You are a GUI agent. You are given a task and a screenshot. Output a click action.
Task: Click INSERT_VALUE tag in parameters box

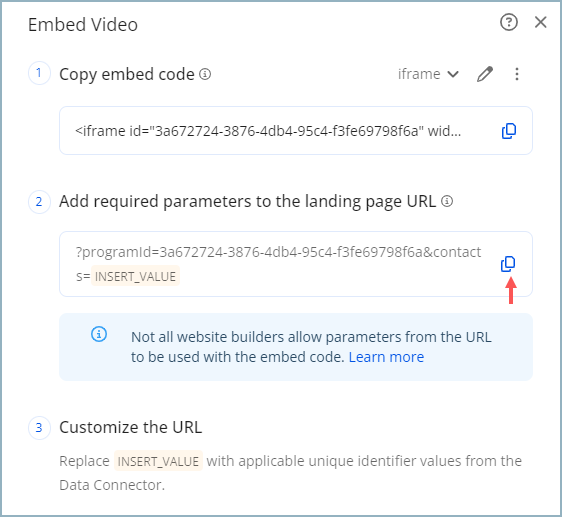pyautogui.click(x=135, y=276)
